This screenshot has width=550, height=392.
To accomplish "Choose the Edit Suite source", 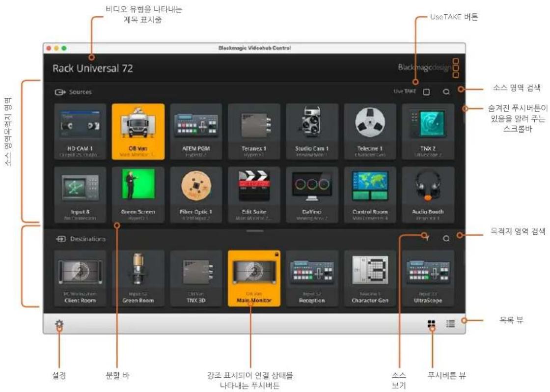I will pos(254,195).
